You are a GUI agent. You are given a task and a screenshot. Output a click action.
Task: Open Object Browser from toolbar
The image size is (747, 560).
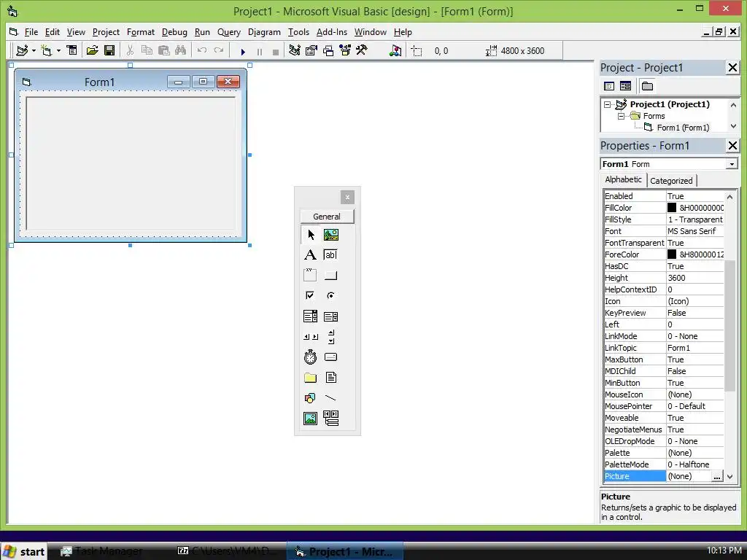(345, 50)
